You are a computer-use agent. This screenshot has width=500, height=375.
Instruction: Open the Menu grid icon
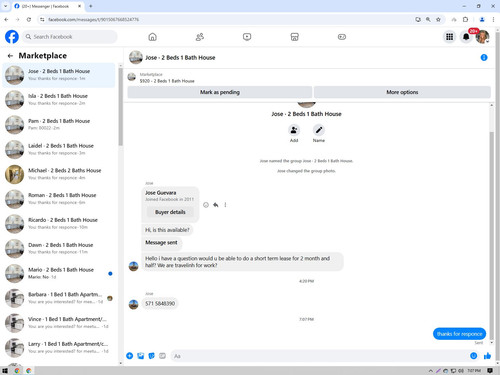(449, 37)
